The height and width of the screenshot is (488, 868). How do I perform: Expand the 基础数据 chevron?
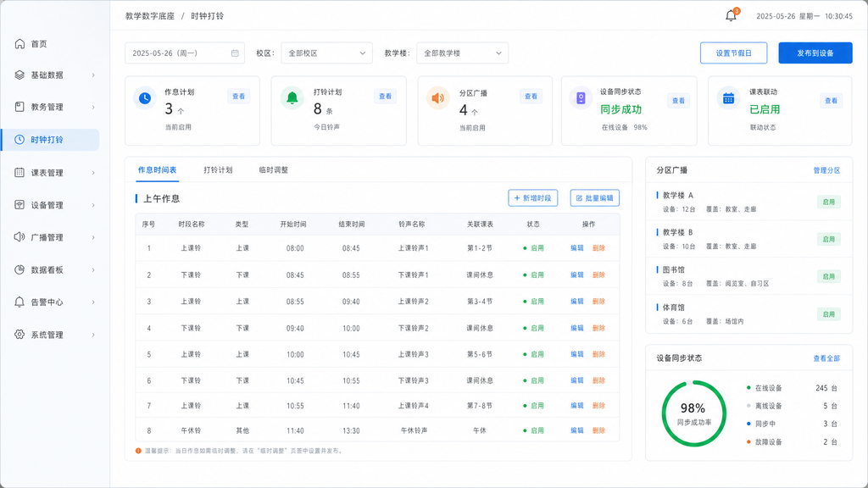click(x=93, y=75)
